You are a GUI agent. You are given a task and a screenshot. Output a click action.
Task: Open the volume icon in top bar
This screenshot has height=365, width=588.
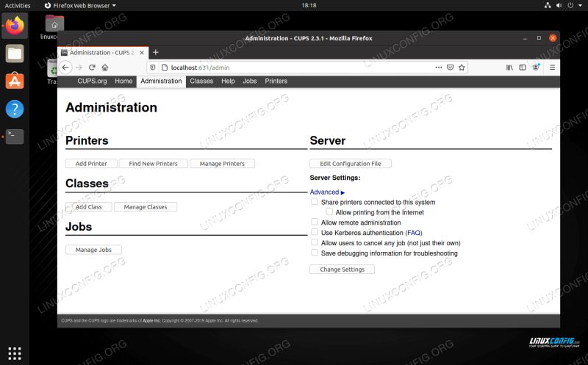(559, 5)
